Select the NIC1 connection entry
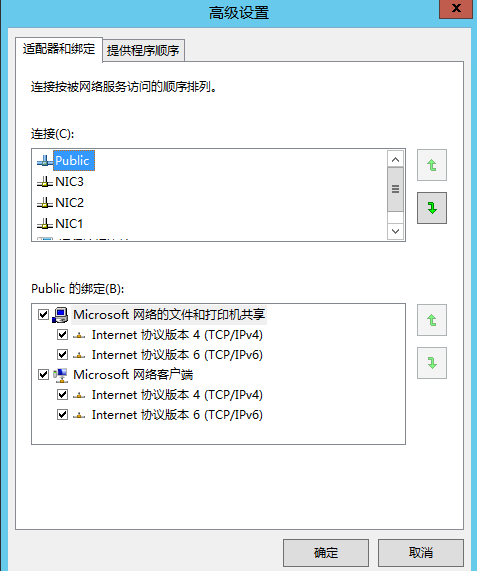This screenshot has height=571, width=477. tap(69, 224)
